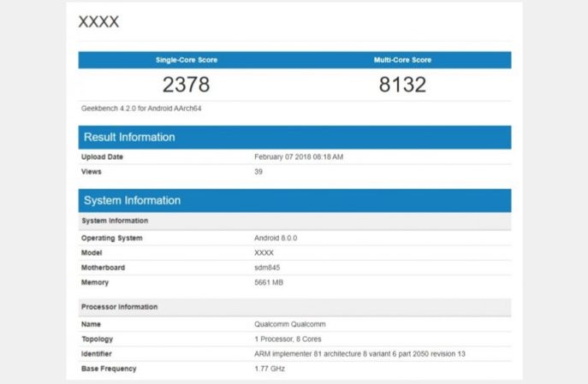This screenshot has width=588, height=384.
Task: Click the Geekbench 4.2.0 for Android text
Action: (x=141, y=109)
